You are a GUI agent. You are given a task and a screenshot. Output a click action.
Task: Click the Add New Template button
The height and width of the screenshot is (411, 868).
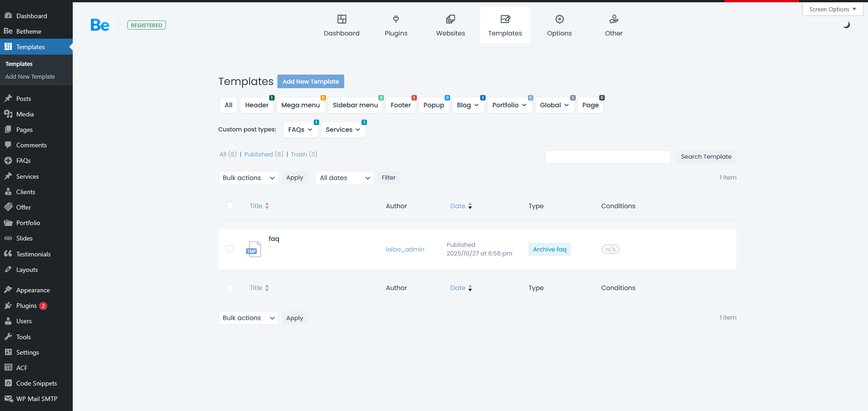(311, 81)
